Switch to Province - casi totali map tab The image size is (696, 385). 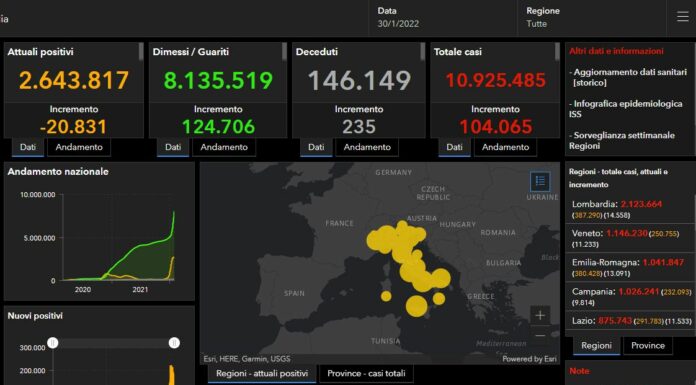[366, 373]
